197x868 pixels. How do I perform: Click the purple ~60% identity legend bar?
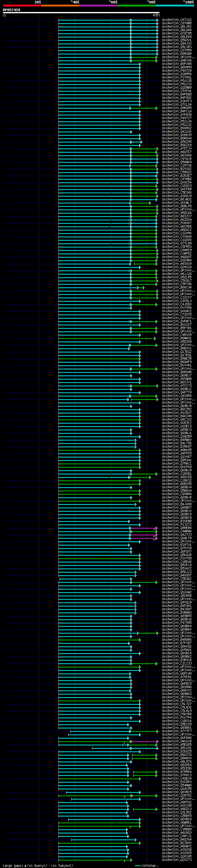[x=98, y=5]
